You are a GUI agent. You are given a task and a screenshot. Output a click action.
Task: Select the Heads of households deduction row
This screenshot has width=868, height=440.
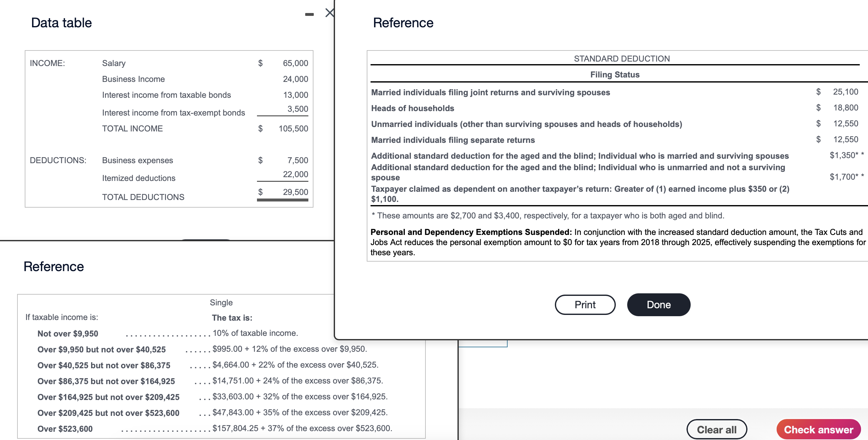coord(412,108)
